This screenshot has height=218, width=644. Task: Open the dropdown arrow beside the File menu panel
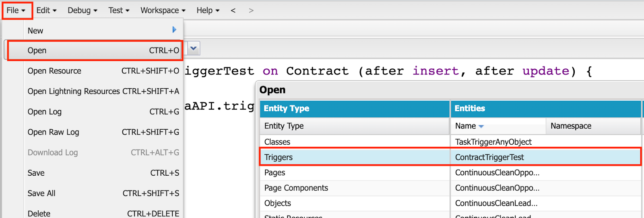194,49
